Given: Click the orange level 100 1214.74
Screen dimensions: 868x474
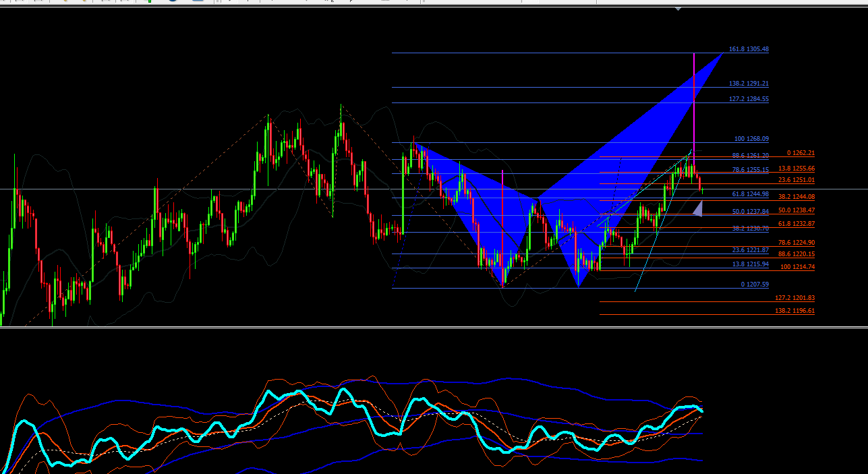Looking at the screenshot, I should pos(798,267).
